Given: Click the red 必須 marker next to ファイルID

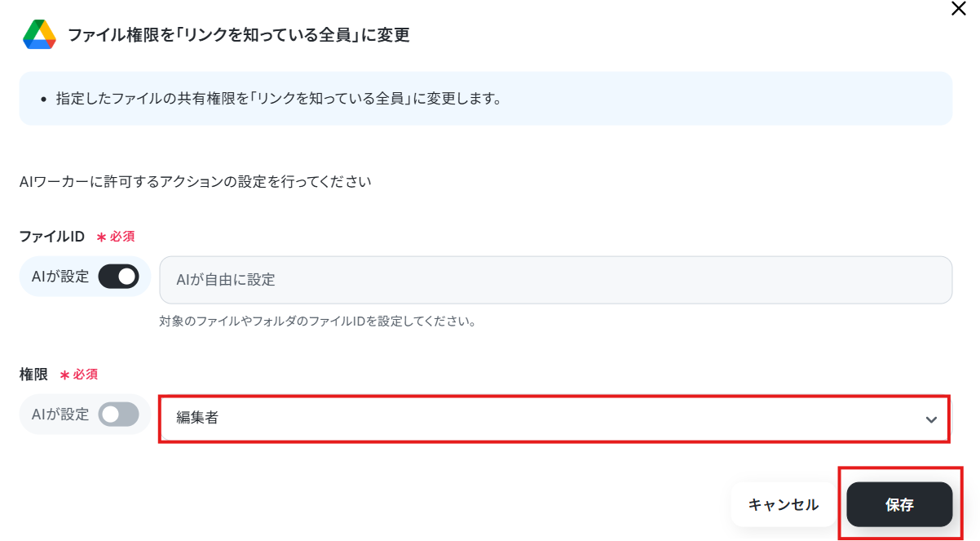Looking at the screenshot, I should point(116,236).
